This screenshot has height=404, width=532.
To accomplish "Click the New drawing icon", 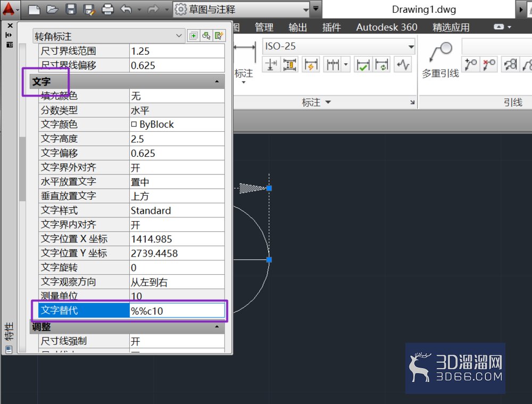I will (34, 10).
